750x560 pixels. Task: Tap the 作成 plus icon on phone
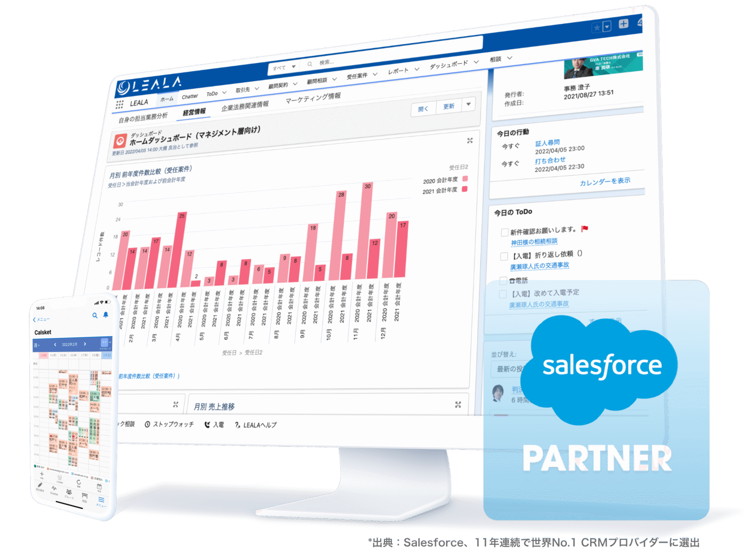coord(42,474)
